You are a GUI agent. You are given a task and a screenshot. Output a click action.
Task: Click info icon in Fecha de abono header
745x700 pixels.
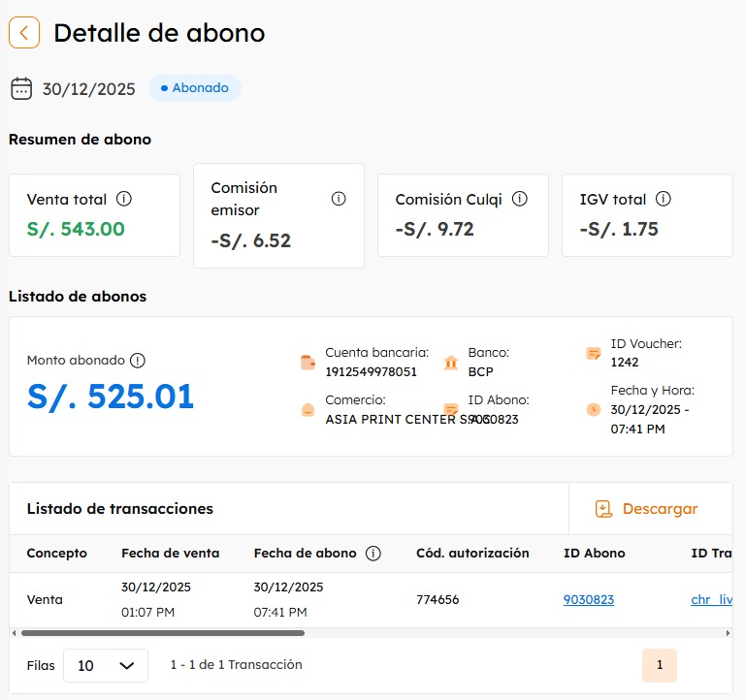(373, 554)
